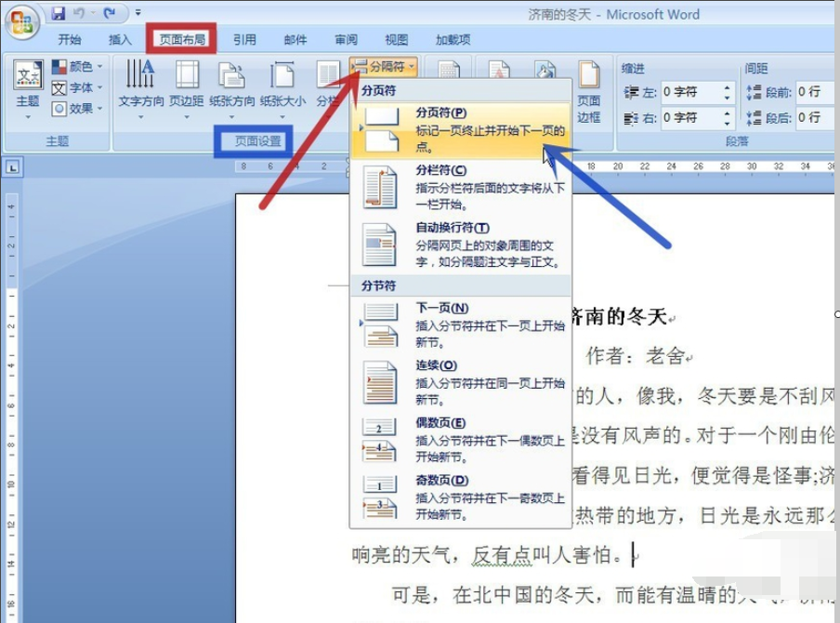
Task: Switch to the 插入 tab
Action: tap(120, 39)
